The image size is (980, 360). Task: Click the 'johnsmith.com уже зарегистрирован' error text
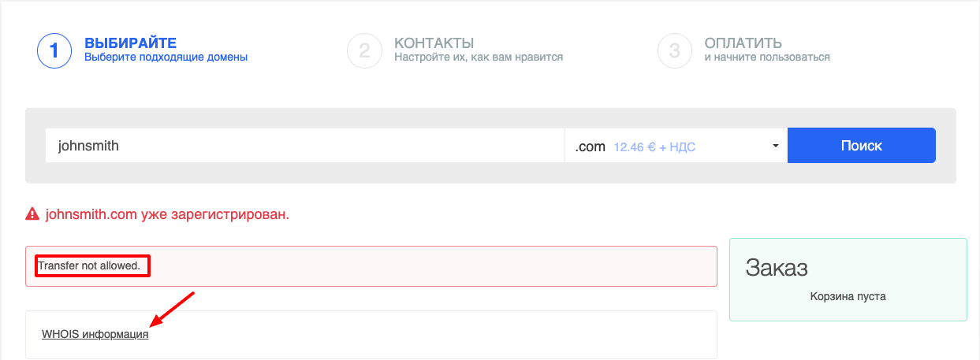(167, 213)
